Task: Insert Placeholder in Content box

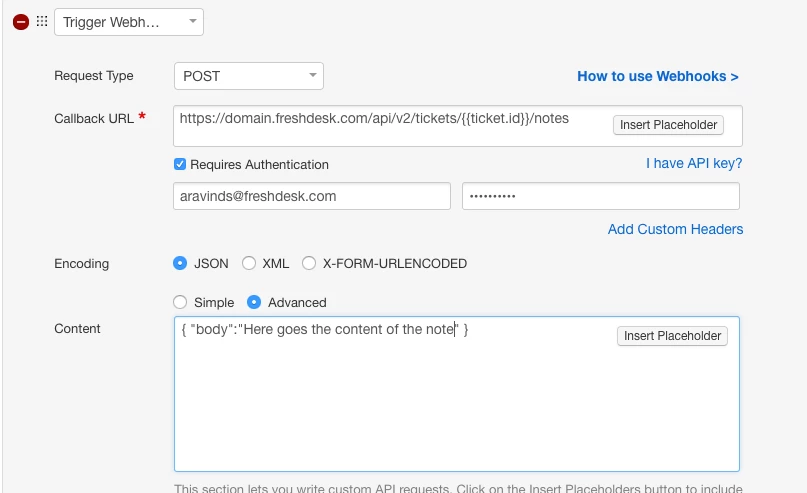Action: point(672,336)
